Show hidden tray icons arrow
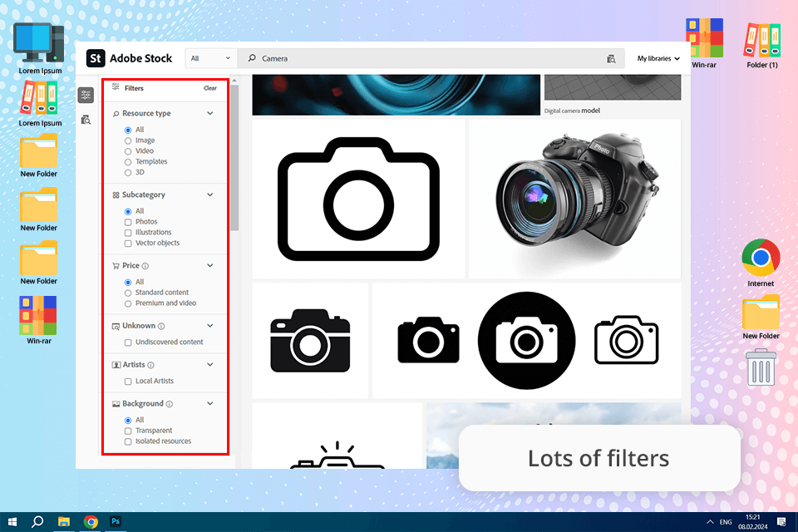Image resolution: width=798 pixels, height=532 pixels. pos(710,522)
